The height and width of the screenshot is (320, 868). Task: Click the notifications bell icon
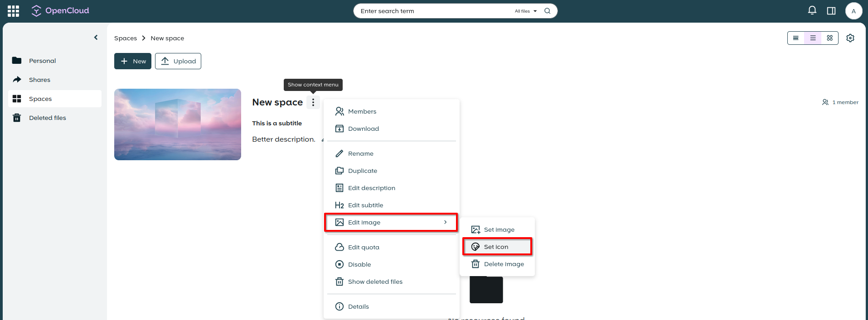(x=812, y=11)
